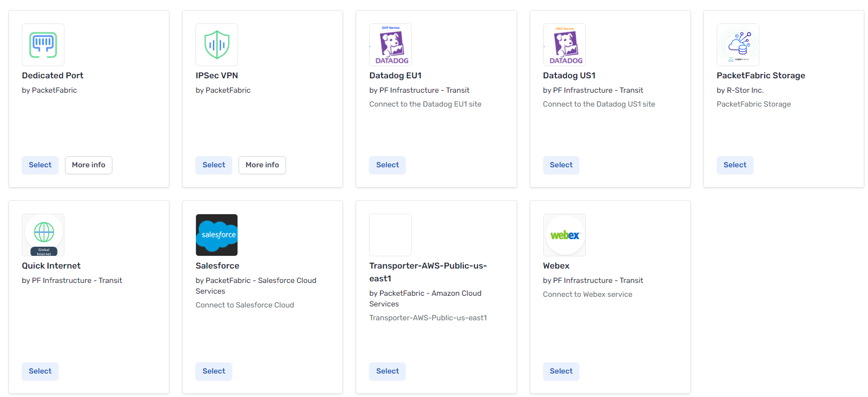Click the Datadog EU1 logo

(x=390, y=45)
